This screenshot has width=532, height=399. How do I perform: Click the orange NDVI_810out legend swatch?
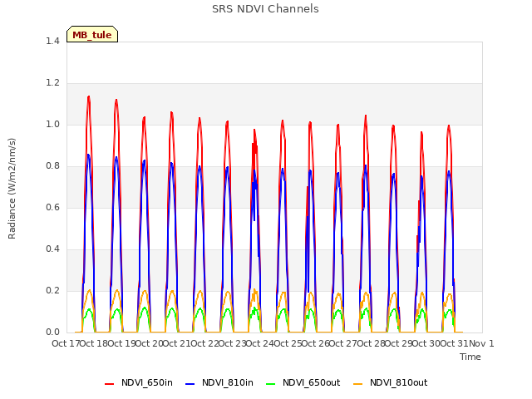click(x=358, y=384)
